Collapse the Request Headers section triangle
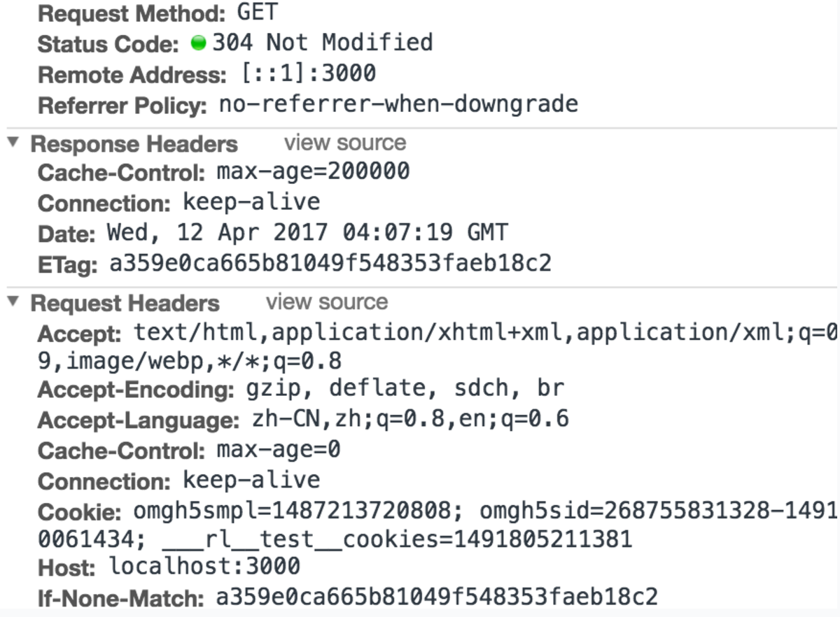 click(x=13, y=302)
